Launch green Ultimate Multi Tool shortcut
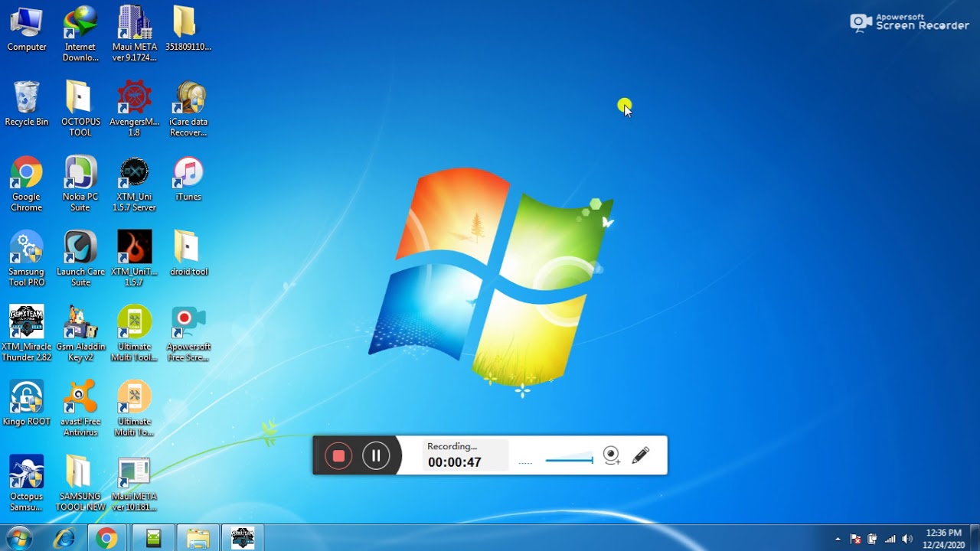 click(x=134, y=334)
